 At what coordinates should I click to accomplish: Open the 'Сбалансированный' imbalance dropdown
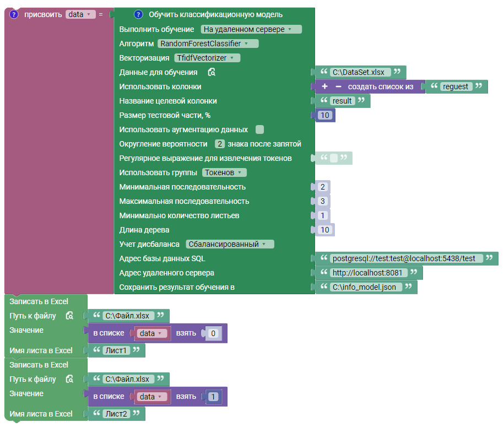(x=230, y=244)
